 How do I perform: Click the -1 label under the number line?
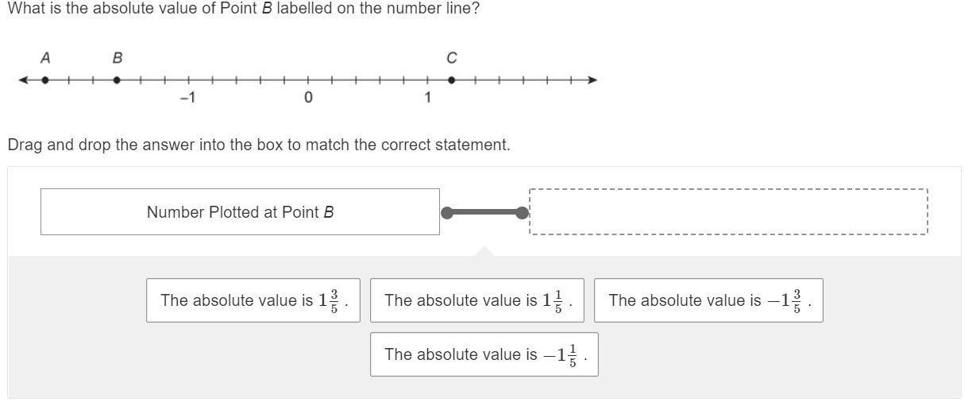point(187,98)
